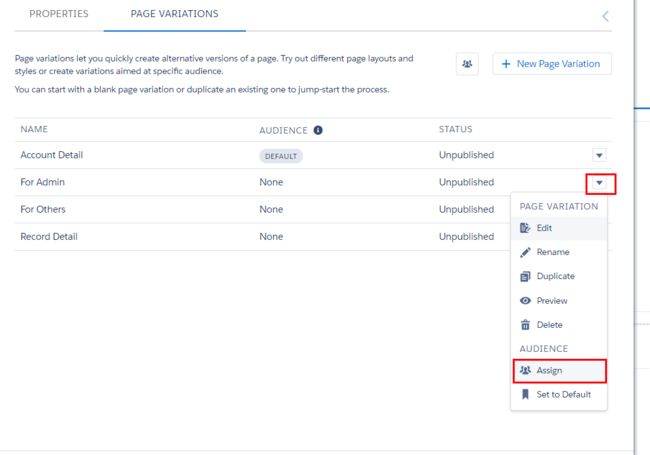
Task: Click the audience people icon button
Action: (467, 64)
